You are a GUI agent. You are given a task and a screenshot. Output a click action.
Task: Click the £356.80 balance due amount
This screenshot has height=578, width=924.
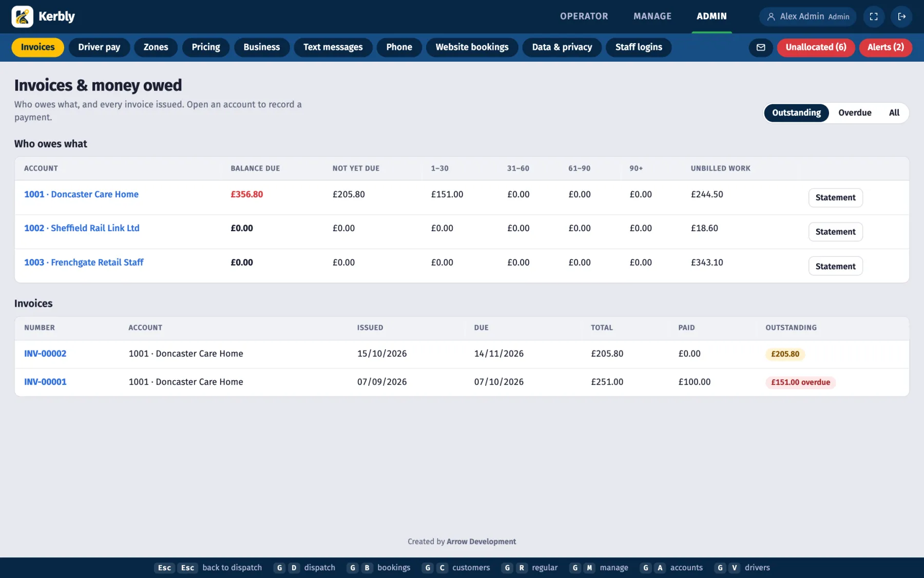246,194
